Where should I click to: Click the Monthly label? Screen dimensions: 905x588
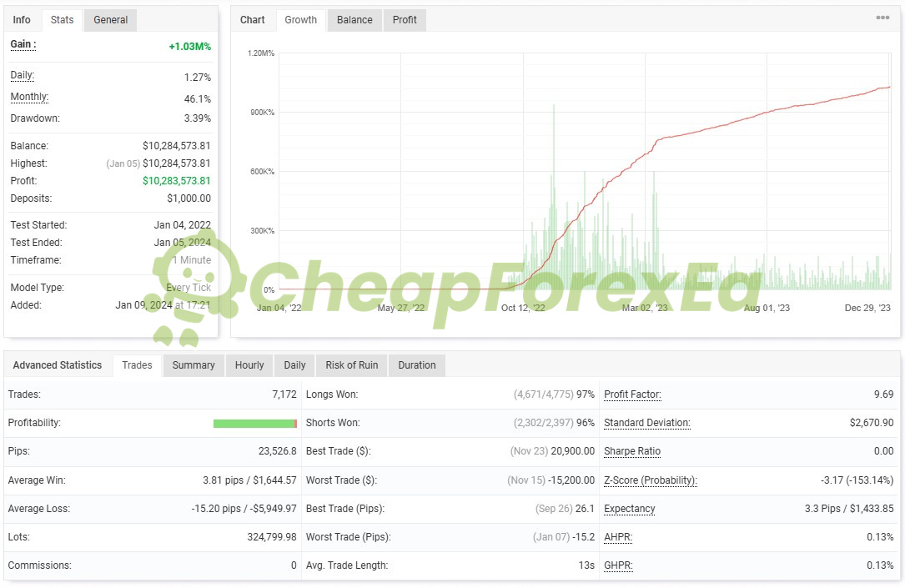29,97
